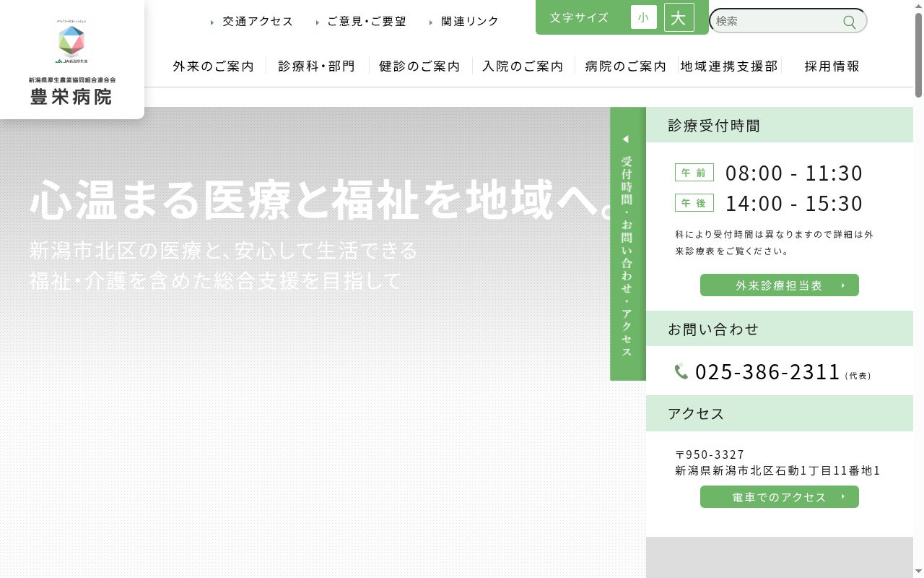The width and height of the screenshot is (924, 578).
Task: Click the search magnifier icon
Action: [850, 22]
